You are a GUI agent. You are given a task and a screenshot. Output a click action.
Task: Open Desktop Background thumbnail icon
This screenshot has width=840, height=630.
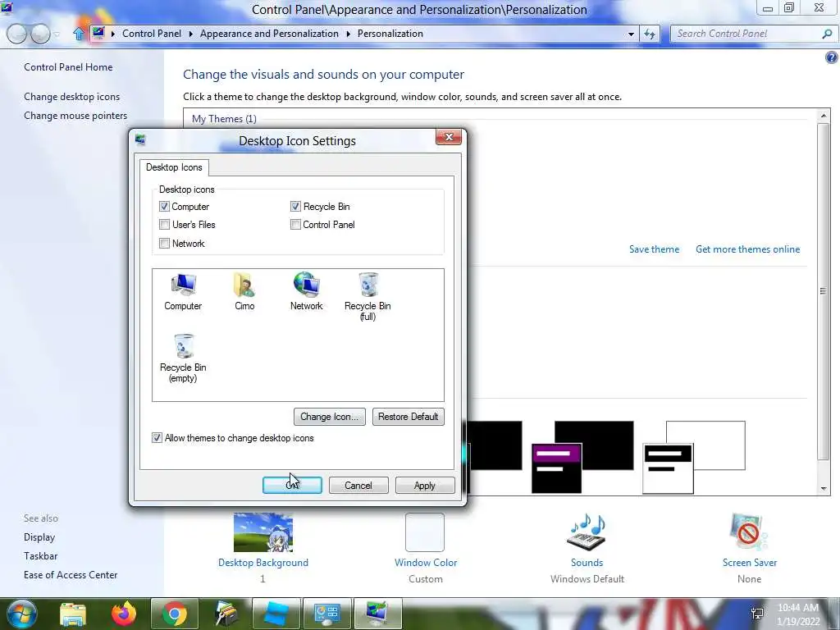click(263, 532)
